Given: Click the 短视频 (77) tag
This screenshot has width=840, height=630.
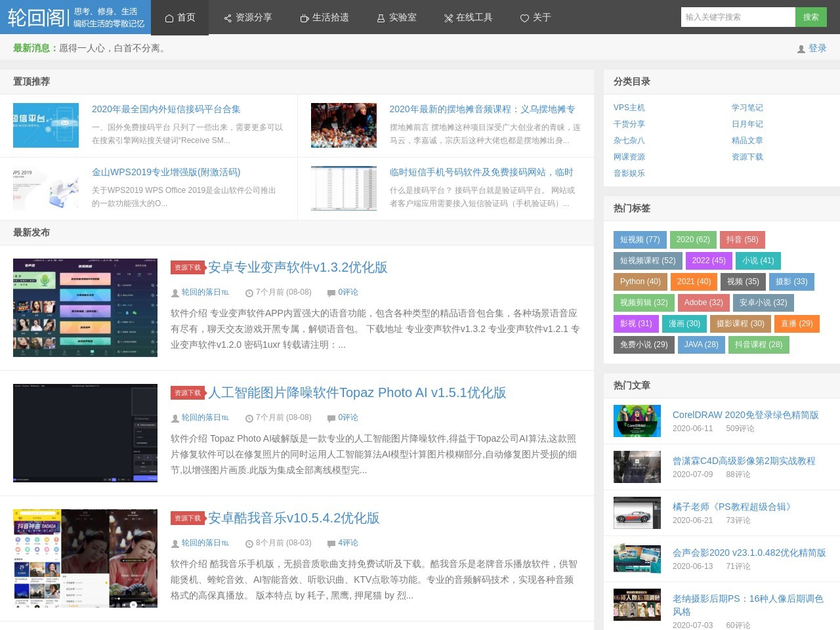Looking at the screenshot, I should (x=639, y=240).
